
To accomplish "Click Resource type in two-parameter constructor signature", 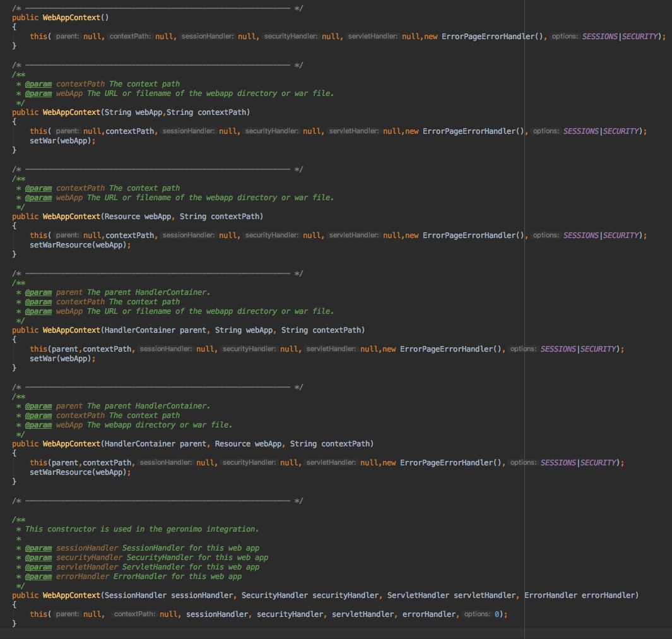I will (123, 217).
